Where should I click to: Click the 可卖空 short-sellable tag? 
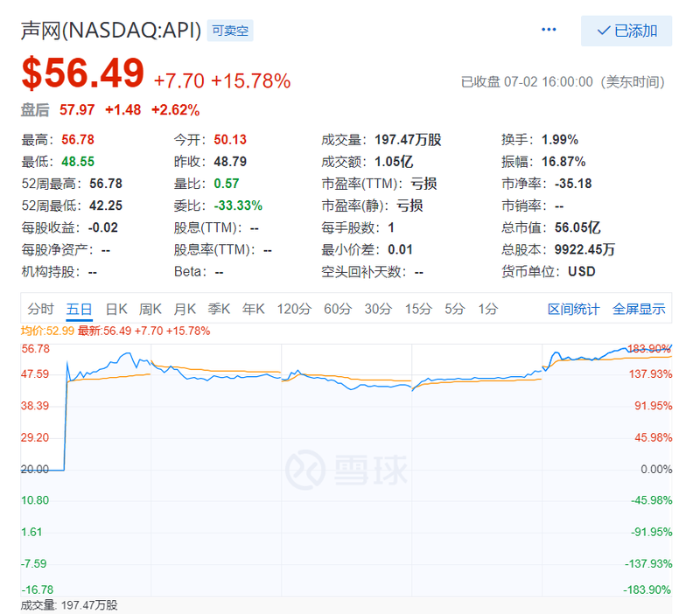pyautogui.click(x=230, y=31)
